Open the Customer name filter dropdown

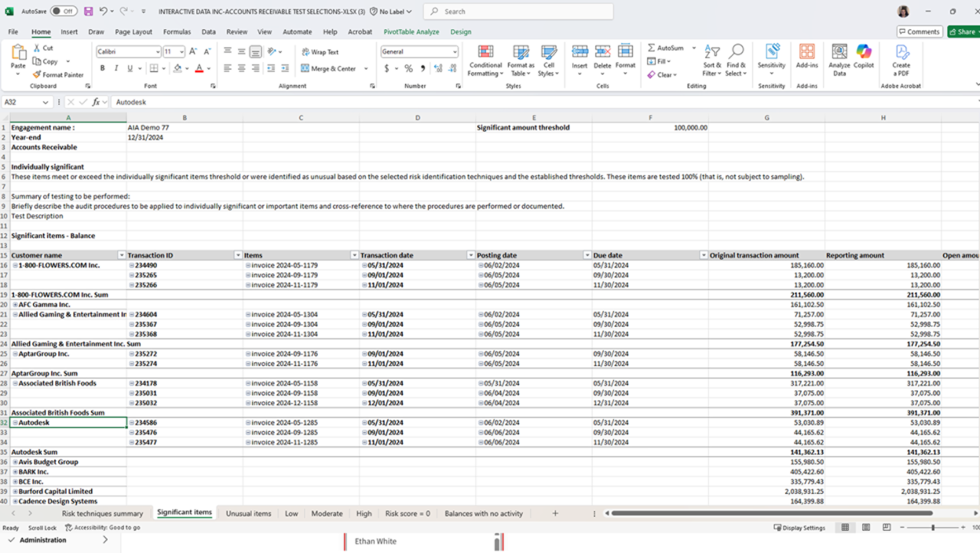click(x=121, y=255)
